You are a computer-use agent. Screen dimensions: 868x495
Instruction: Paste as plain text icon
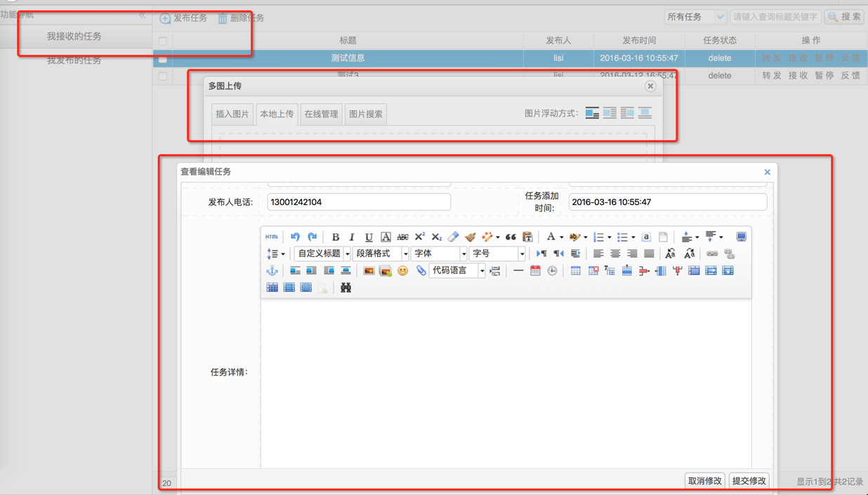pyautogui.click(x=527, y=237)
